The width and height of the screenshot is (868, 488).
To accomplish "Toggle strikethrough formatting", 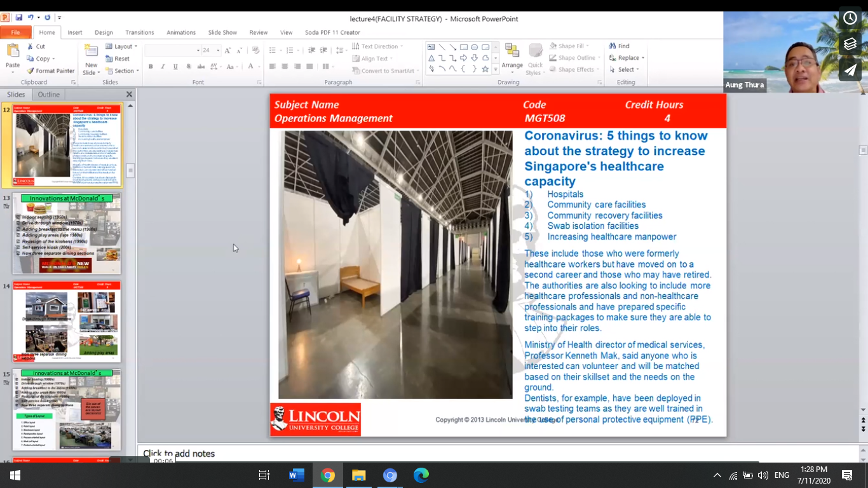I will pos(201,66).
